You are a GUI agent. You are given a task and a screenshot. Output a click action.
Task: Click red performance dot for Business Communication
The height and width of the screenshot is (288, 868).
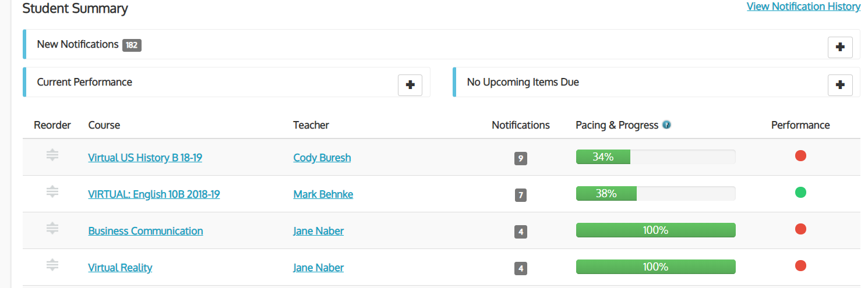[800, 229]
